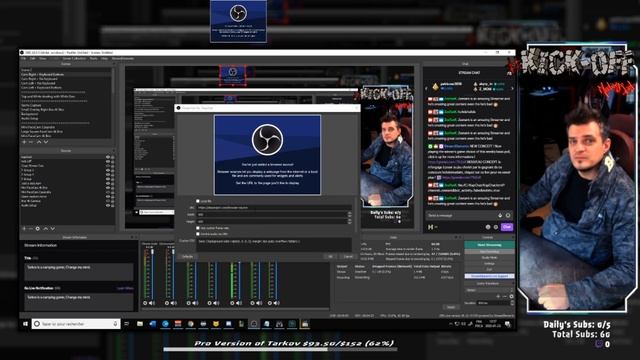Add a new scene with the Scenes plus icon
This screenshot has height=360, width=640.
point(24,142)
